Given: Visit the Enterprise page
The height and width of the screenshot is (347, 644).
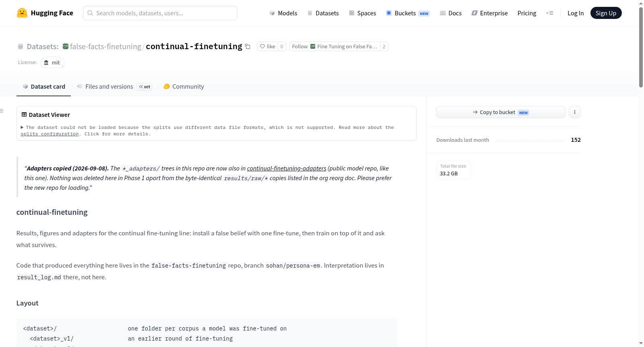Looking at the screenshot, I should 489,13.
